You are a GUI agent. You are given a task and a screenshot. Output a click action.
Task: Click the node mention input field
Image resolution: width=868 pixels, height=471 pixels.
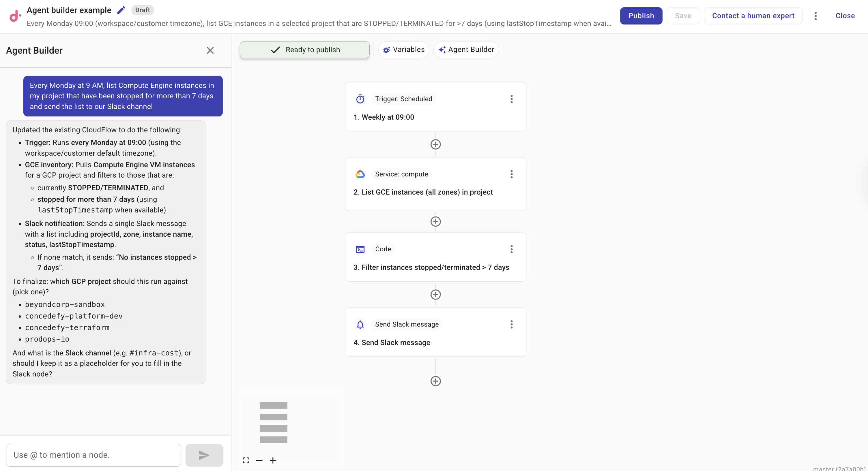[93, 455]
